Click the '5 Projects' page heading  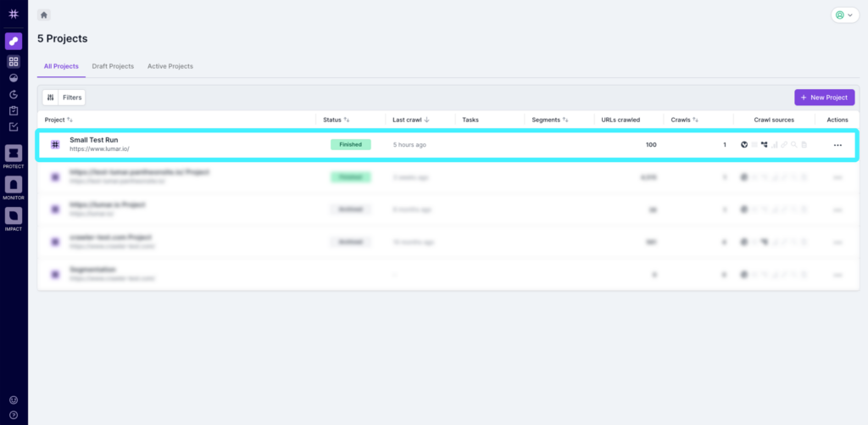(x=63, y=39)
